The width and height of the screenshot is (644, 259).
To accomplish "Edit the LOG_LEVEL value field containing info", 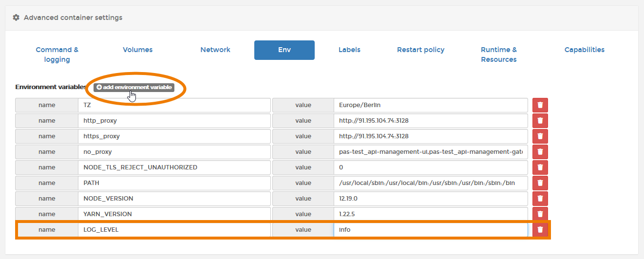I will pyautogui.click(x=431, y=230).
